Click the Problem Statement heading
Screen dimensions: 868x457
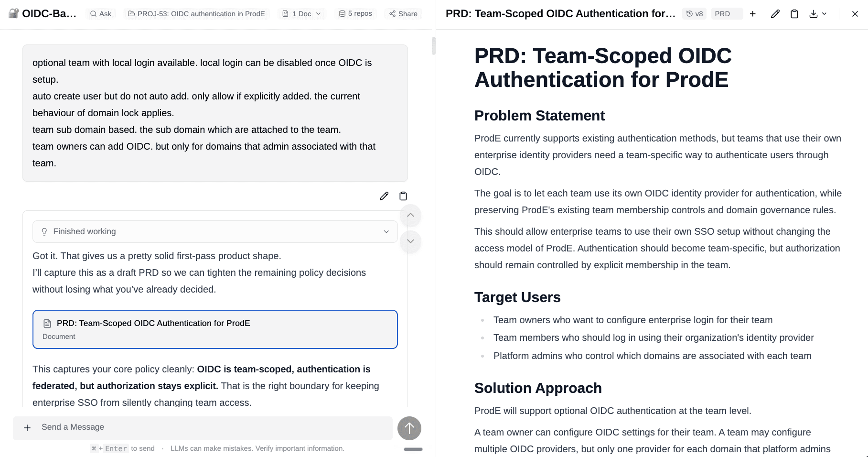pos(539,116)
